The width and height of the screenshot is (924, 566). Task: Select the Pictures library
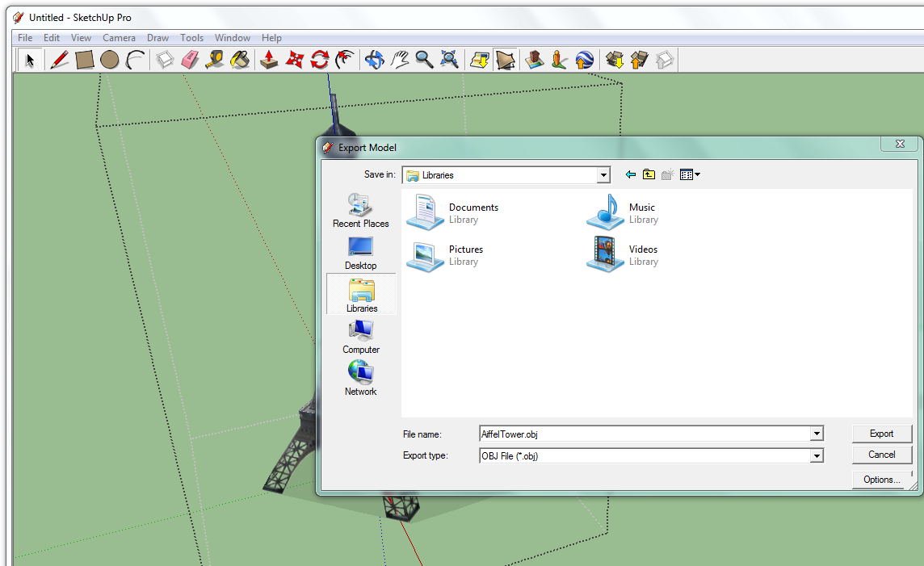coord(446,255)
